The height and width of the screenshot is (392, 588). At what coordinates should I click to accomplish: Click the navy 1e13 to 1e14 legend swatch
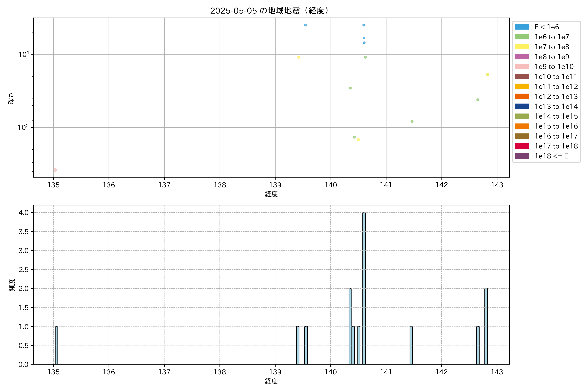[522, 106]
